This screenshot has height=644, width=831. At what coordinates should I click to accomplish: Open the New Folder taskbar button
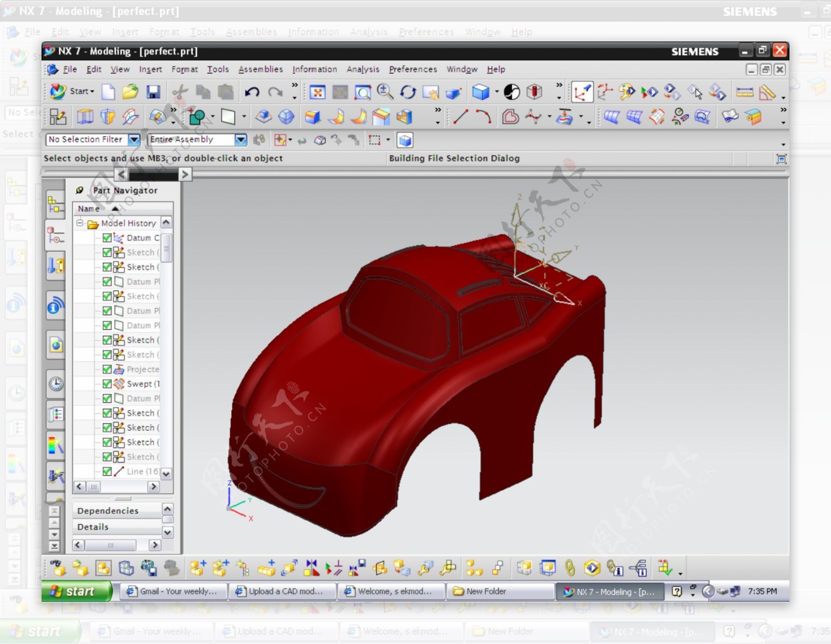click(500, 591)
